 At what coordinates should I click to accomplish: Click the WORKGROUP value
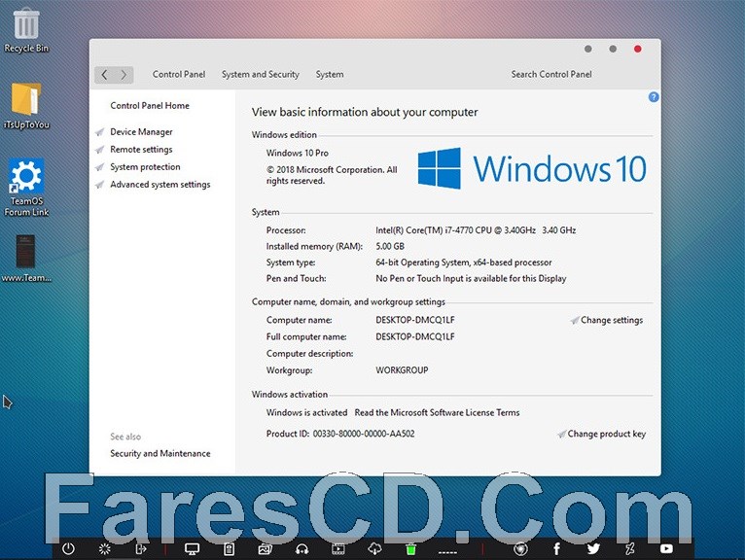[x=402, y=370]
